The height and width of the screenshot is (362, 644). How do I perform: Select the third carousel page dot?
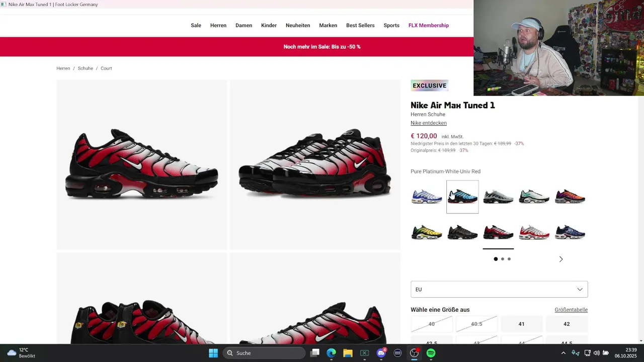pyautogui.click(x=509, y=259)
